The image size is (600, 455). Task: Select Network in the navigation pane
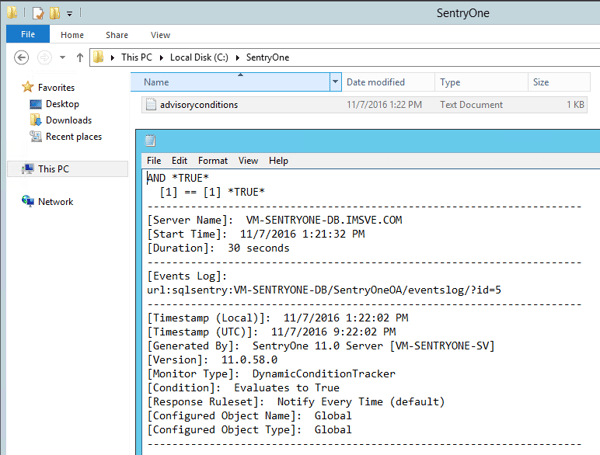[55, 202]
